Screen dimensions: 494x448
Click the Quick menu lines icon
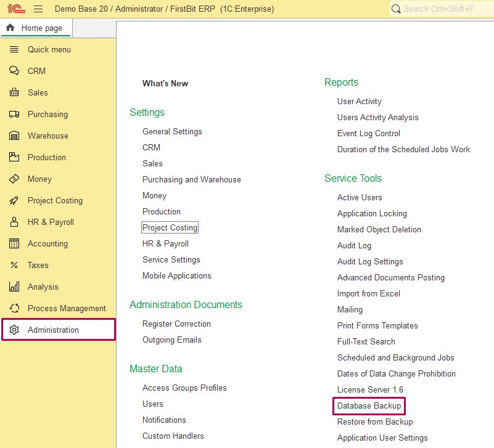point(14,49)
